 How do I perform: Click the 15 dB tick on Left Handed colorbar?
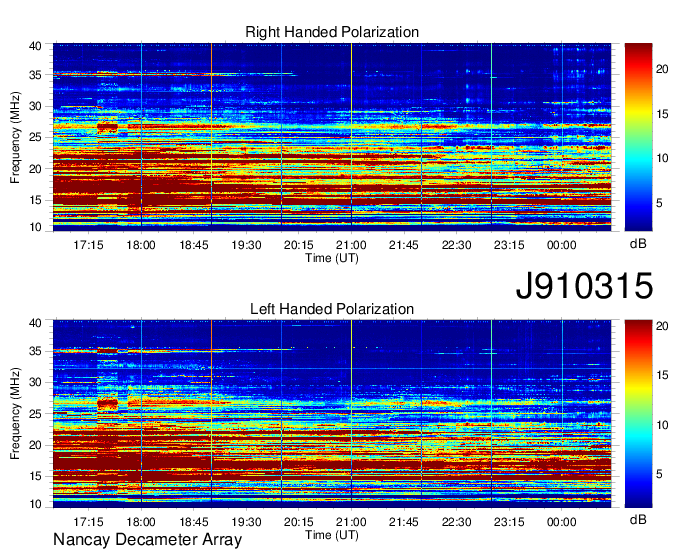pos(662,375)
